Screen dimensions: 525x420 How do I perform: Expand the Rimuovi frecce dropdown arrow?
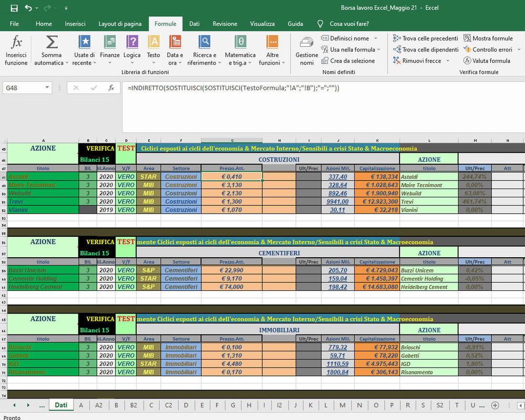tap(448, 61)
